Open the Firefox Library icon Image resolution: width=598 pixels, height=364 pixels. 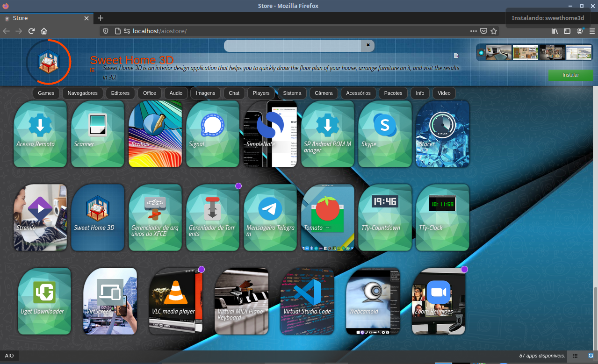click(555, 31)
